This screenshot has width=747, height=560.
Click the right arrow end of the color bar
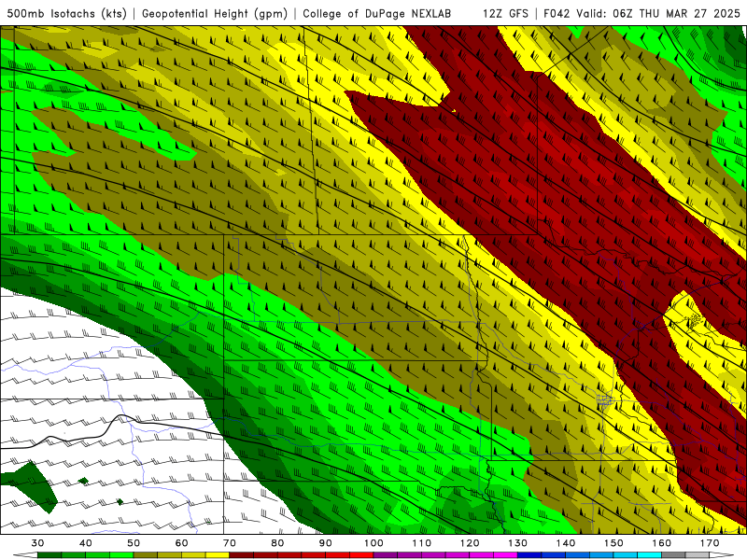click(721, 555)
